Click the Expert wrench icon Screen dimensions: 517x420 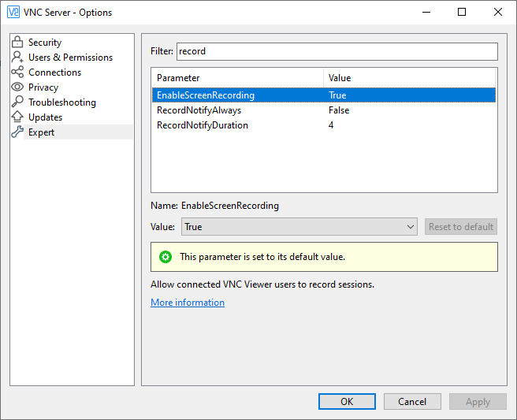[17, 132]
